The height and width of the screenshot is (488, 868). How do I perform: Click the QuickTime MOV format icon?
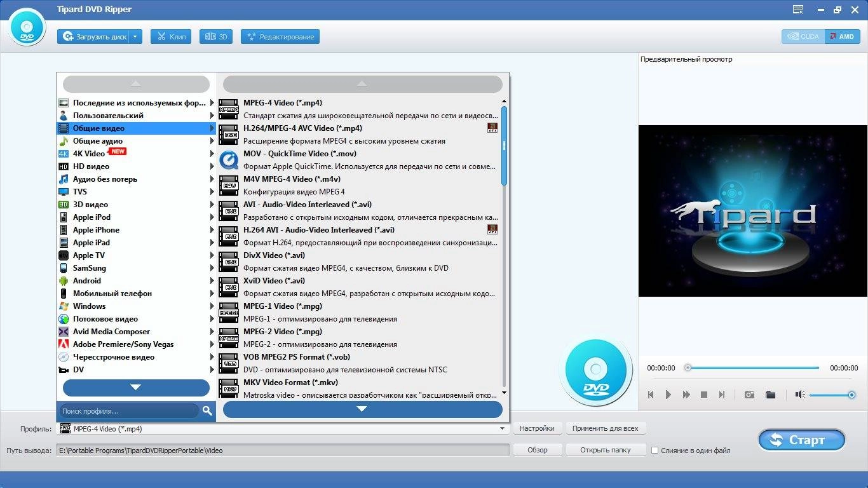229,159
